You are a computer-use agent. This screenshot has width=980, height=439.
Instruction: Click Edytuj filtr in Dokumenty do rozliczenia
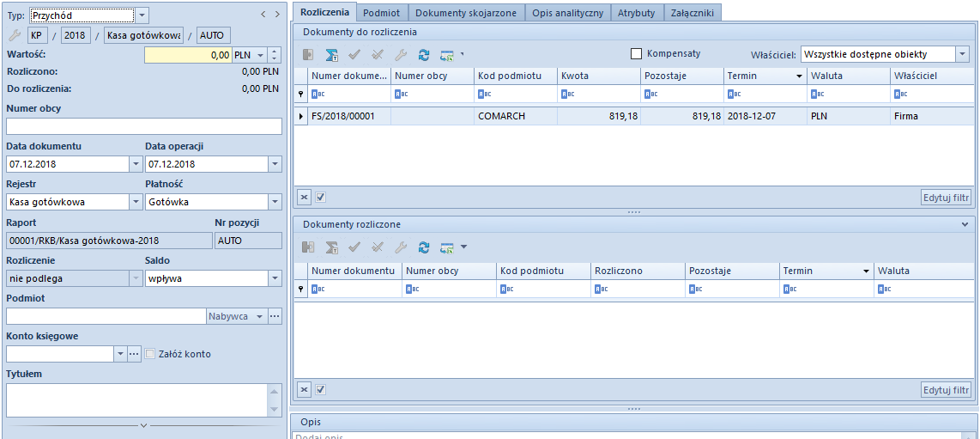tap(946, 197)
